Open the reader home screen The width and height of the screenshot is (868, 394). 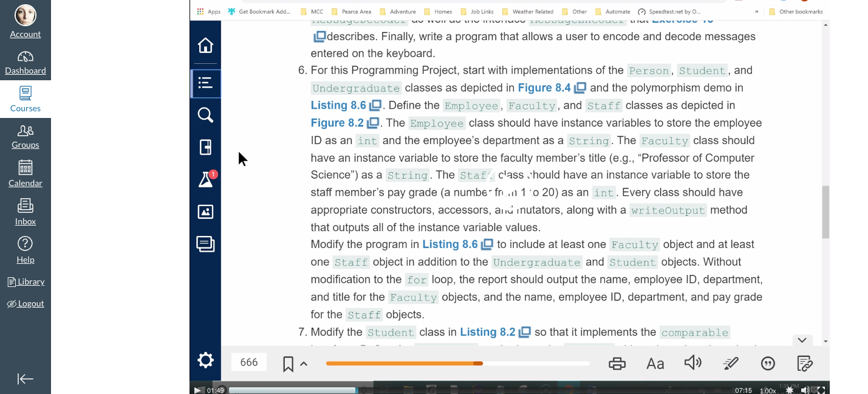tap(205, 44)
